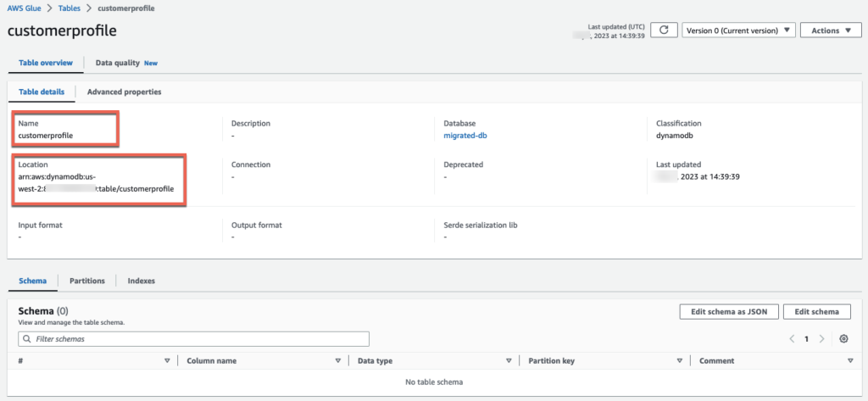Open the Indexes tab
This screenshot has height=401, width=868.
142,281
